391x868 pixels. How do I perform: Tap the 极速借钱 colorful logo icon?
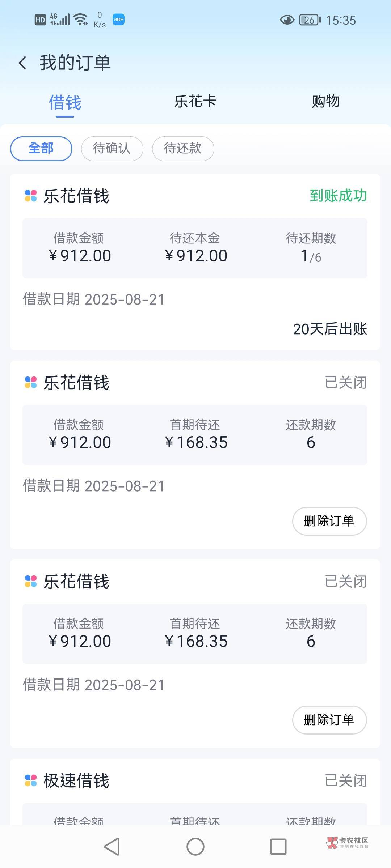[31, 780]
